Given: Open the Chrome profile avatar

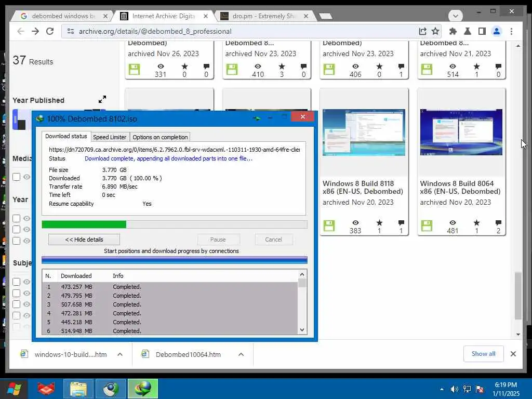Looking at the screenshot, I should (497, 31).
